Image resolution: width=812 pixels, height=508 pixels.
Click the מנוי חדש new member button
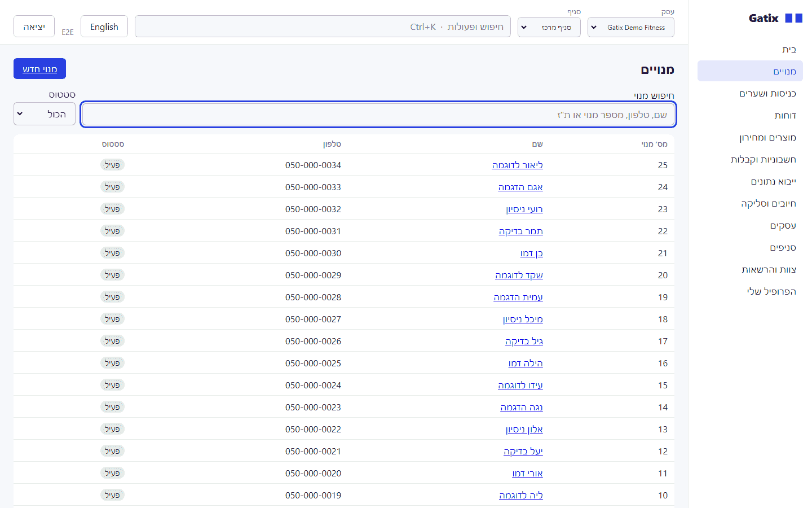coord(39,69)
